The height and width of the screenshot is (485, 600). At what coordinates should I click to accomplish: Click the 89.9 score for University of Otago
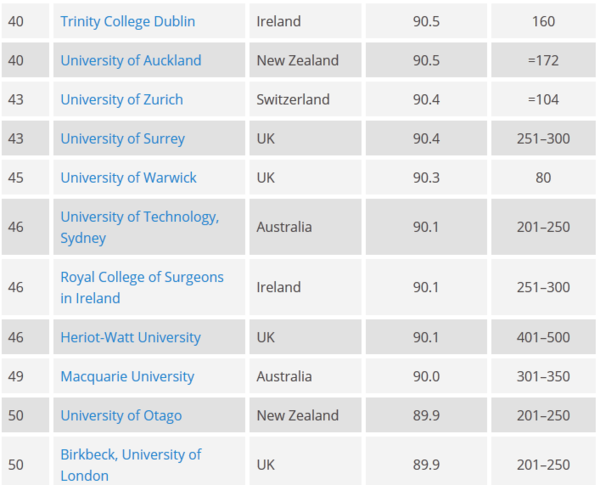(426, 415)
